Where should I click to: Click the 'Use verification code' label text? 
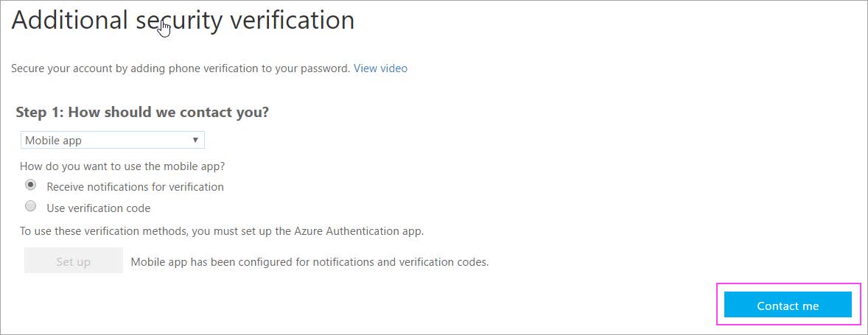[99, 208]
